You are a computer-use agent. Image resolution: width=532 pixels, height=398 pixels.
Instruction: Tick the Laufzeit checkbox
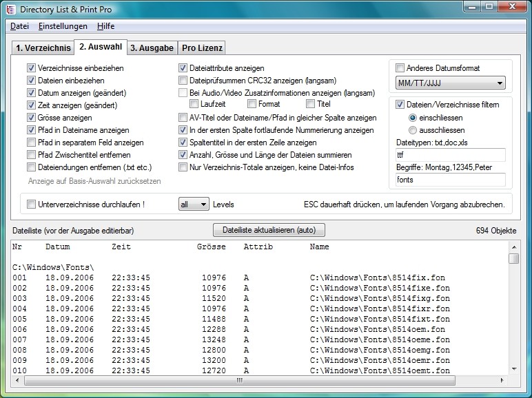pyautogui.click(x=194, y=104)
